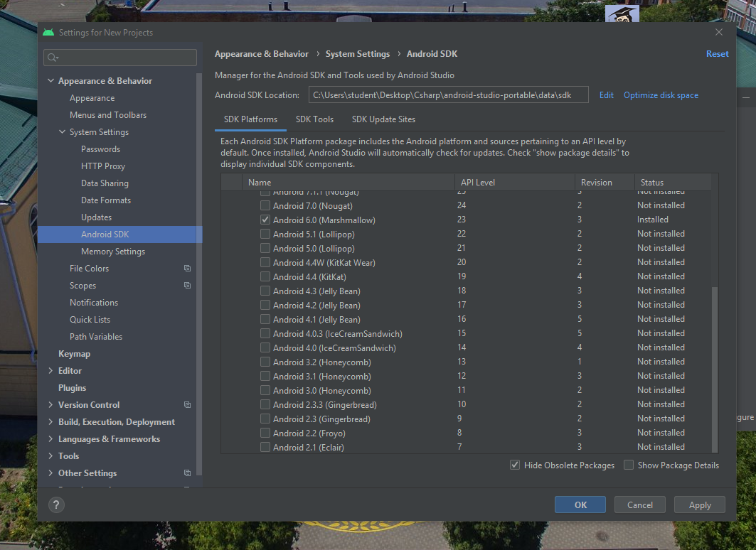Click the settings tree vertical scrollbar

pyautogui.click(x=199, y=274)
